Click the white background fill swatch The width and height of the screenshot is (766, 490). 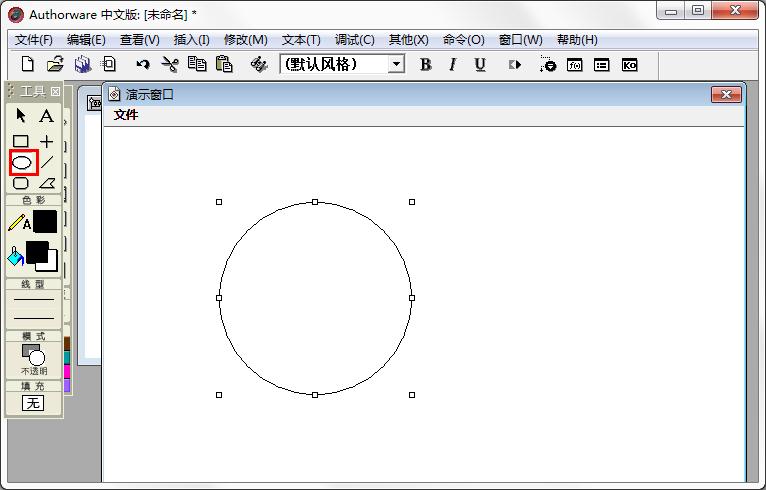coord(52,265)
